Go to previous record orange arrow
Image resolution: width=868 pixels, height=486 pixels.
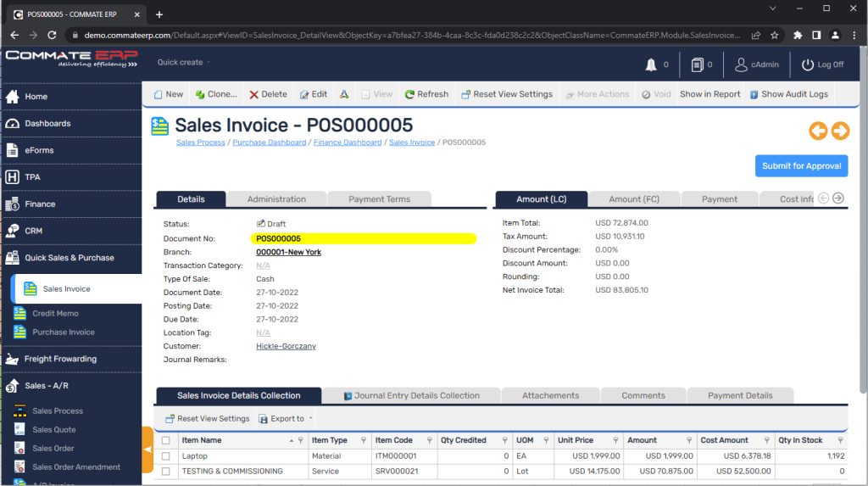point(818,131)
